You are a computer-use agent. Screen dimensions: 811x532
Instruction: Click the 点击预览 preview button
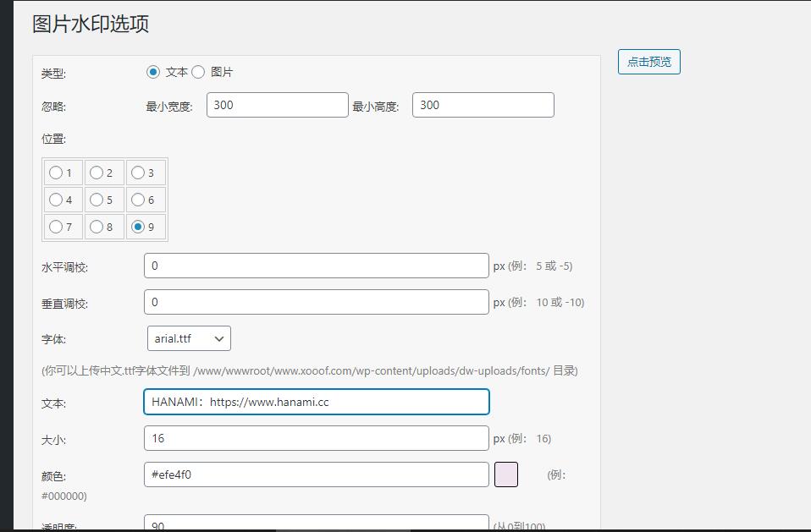[x=648, y=62]
